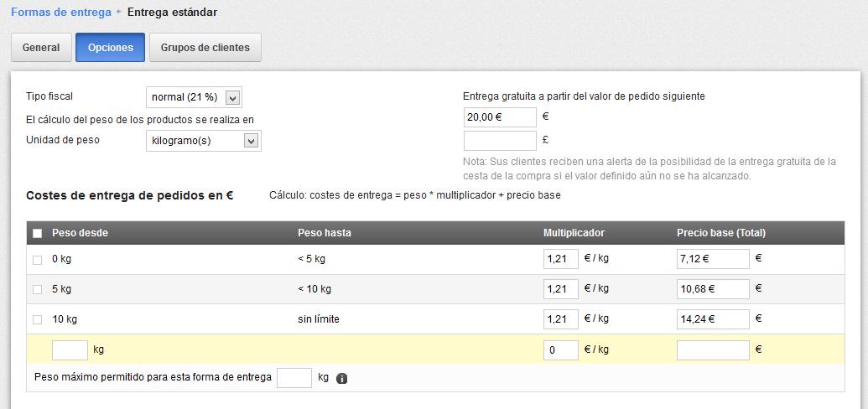This screenshot has height=409, width=868.
Task: Edit base price field showing 7,12 €
Action: [712, 259]
